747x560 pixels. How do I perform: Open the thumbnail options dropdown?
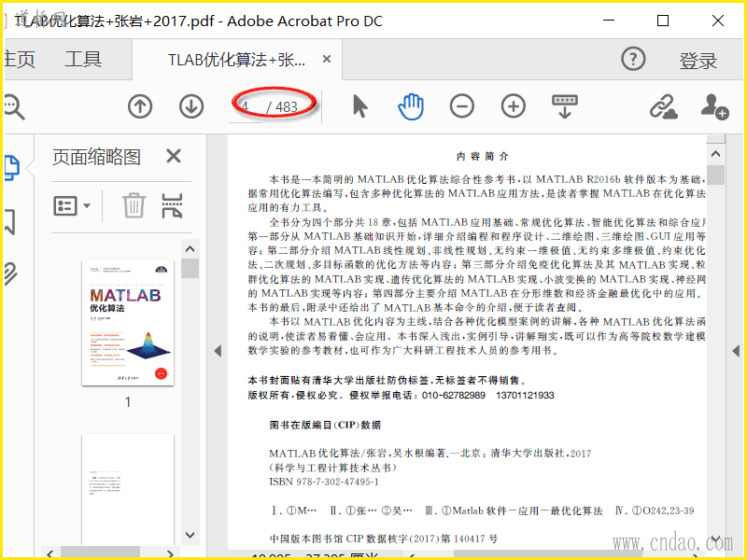coord(72,206)
